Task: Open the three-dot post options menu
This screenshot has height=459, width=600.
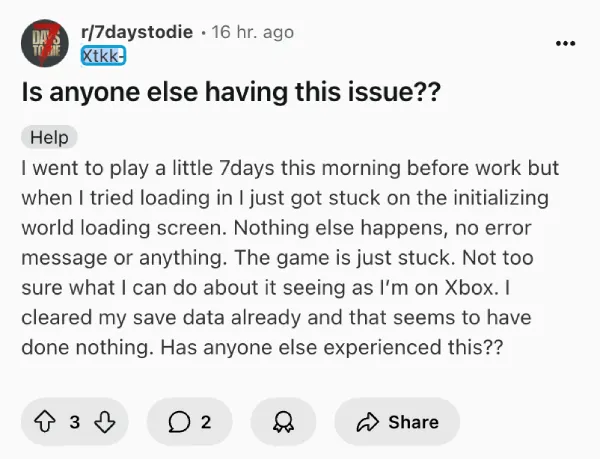Action: [x=565, y=43]
